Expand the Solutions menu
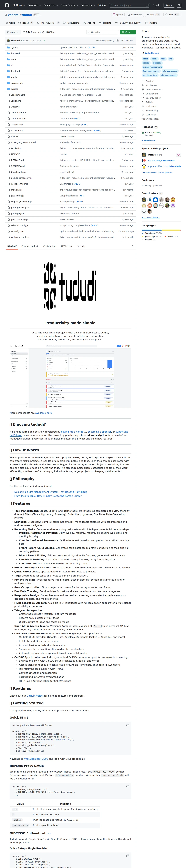The height and width of the screenshot is (868, 186). coord(34,5)
